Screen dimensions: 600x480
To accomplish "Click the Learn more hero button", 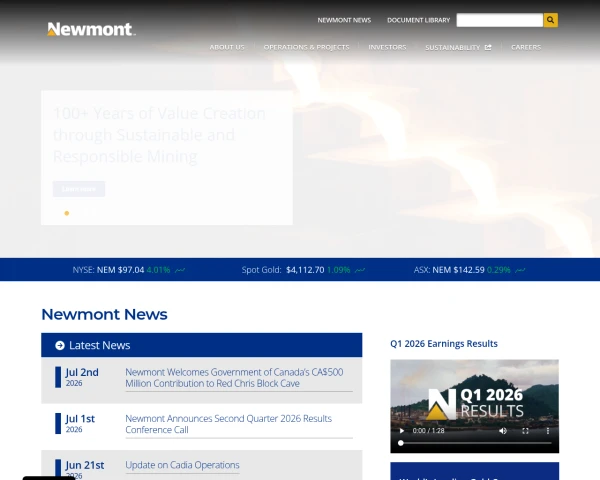I will [x=79, y=189].
